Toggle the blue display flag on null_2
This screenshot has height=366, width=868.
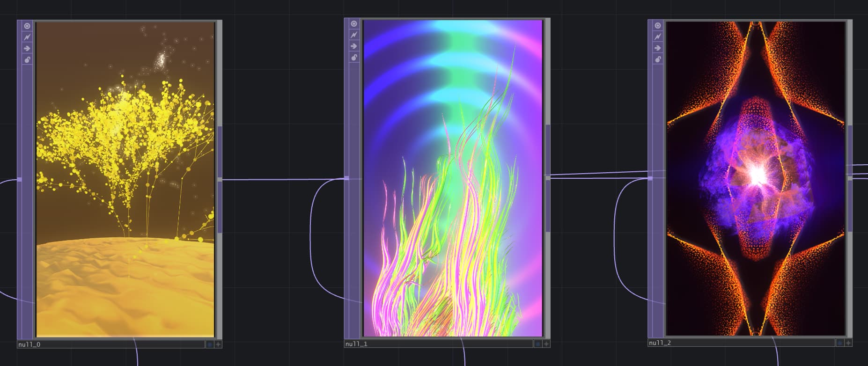(x=840, y=343)
